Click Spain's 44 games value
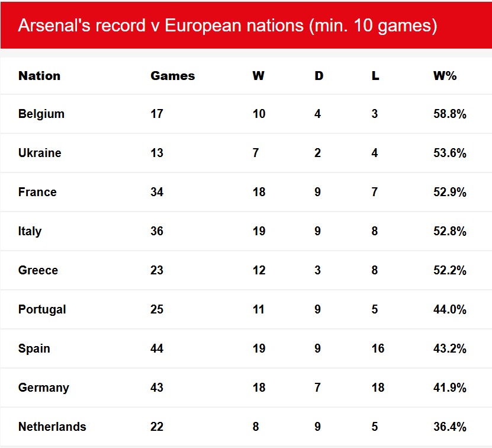 click(x=157, y=348)
